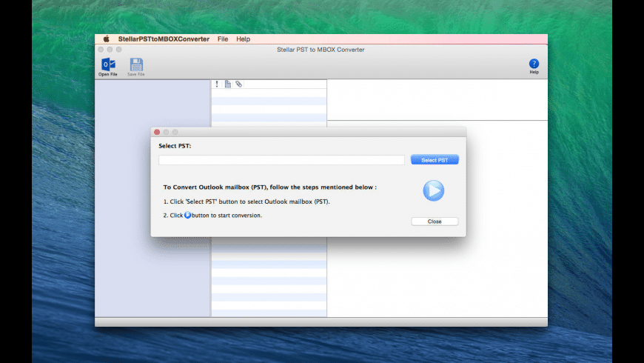Open the File menu
644x363 pixels.
pyautogui.click(x=223, y=39)
